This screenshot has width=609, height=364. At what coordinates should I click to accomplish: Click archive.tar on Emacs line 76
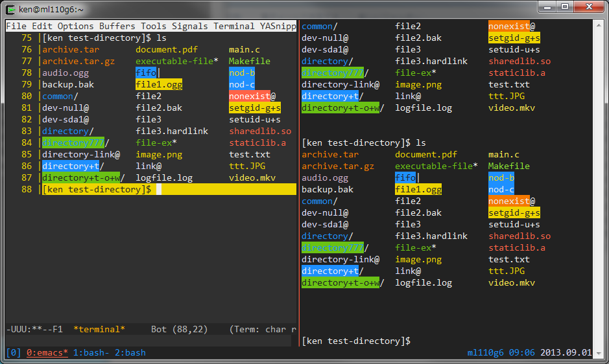tap(71, 50)
